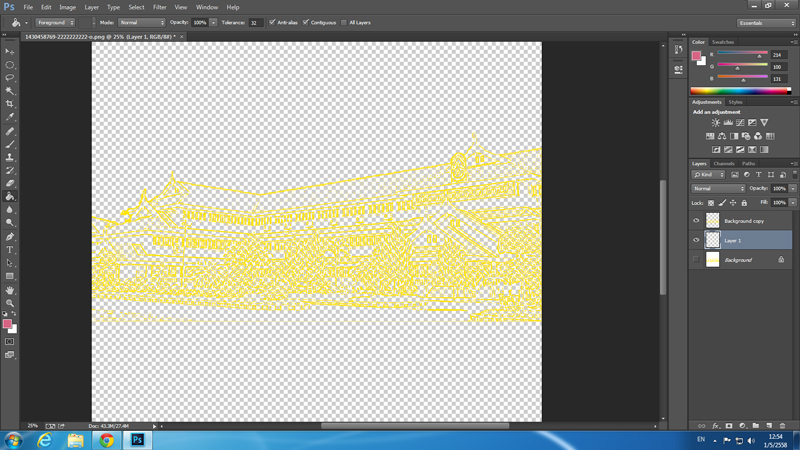This screenshot has width=800, height=450.
Task: Select the History Brush tool
Action: click(10, 170)
